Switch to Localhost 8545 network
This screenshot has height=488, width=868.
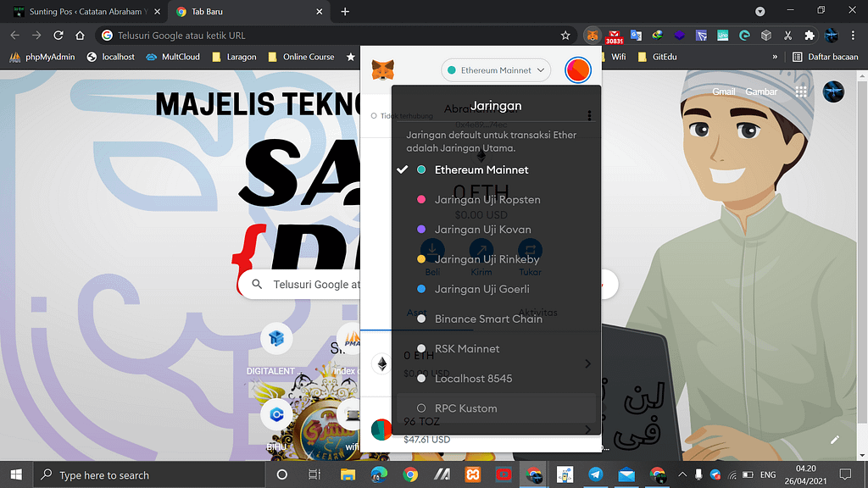[496, 379]
